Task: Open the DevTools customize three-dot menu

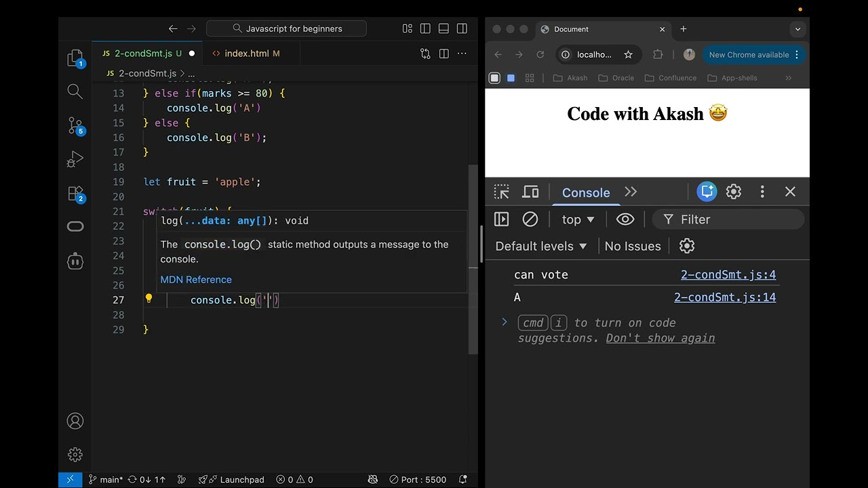Action: [762, 192]
